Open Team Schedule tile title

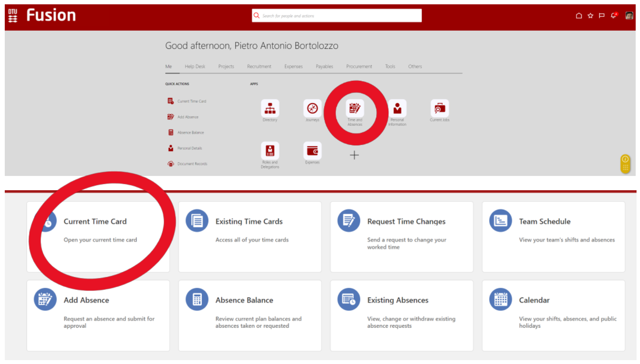click(545, 221)
